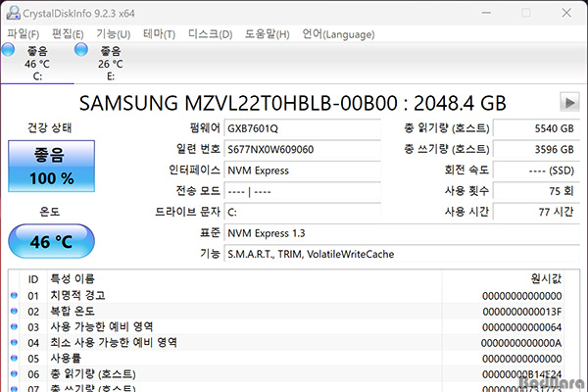Close the CrystalDiskInfo window
The height and width of the screenshot is (392, 588).
coord(566,13)
